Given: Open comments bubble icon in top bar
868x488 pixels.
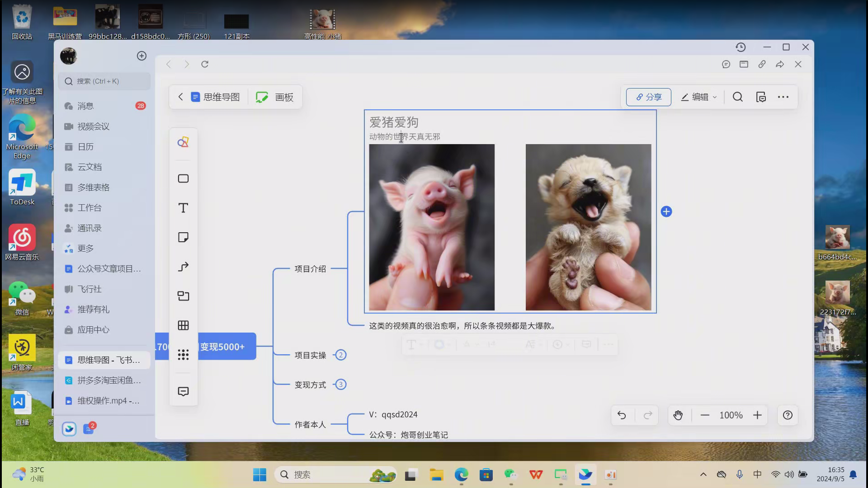Looking at the screenshot, I should (726, 64).
